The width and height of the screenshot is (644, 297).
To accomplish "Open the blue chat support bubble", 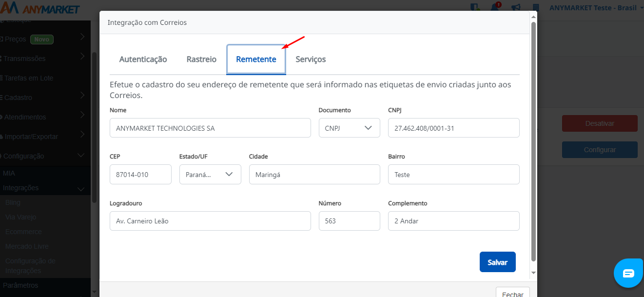I will [x=629, y=273].
